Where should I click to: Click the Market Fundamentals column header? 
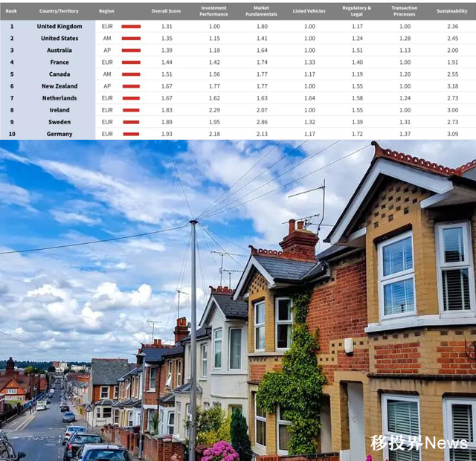261,11
